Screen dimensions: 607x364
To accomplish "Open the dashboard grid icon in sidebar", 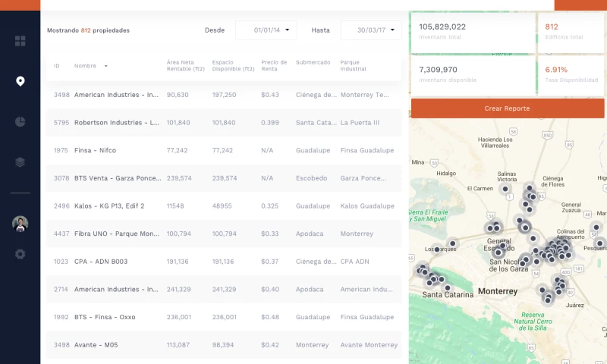I will [20, 41].
